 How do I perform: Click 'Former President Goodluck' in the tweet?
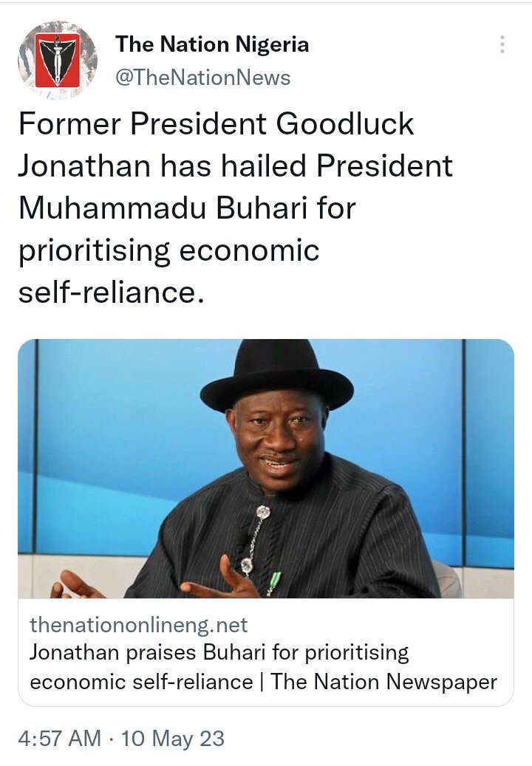coord(216,124)
